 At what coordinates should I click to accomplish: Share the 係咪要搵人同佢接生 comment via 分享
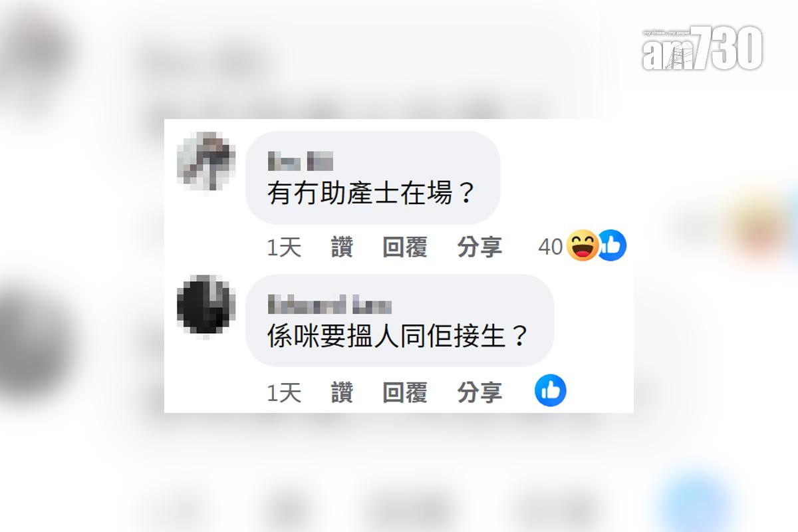point(479,393)
